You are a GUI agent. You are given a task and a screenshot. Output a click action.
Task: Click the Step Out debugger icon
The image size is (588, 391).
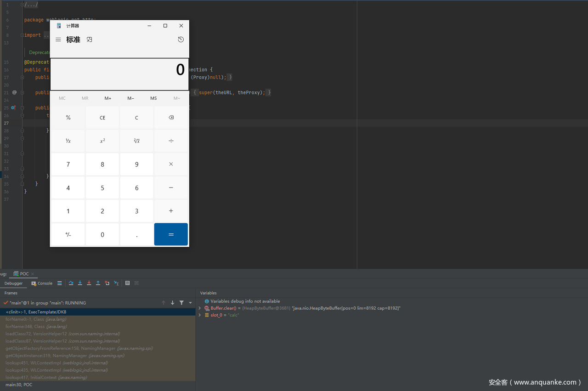tap(98, 283)
